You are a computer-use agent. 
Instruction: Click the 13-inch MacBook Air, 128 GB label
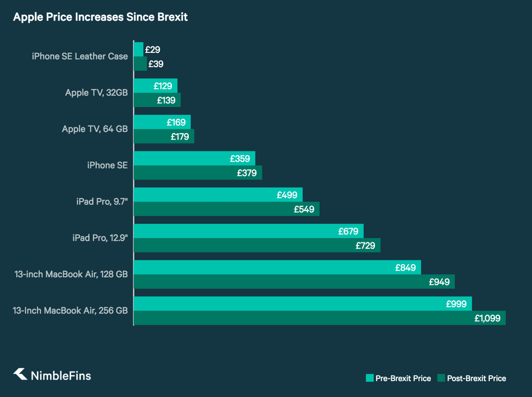[71, 274]
